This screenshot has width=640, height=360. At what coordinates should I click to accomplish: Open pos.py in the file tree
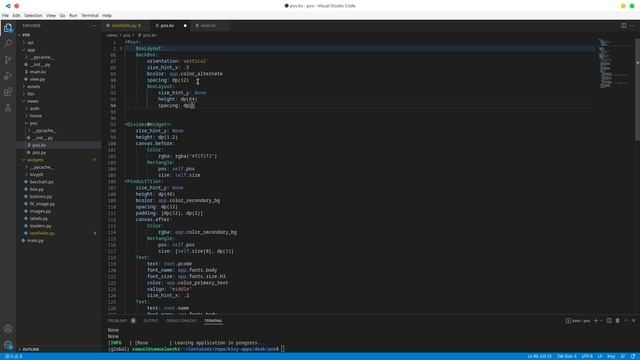tap(39, 153)
